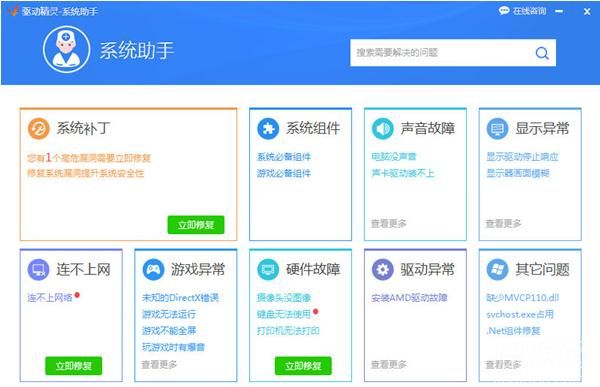
Task: Click 立即修复 in the 连不上网 card
Action: pos(74,366)
